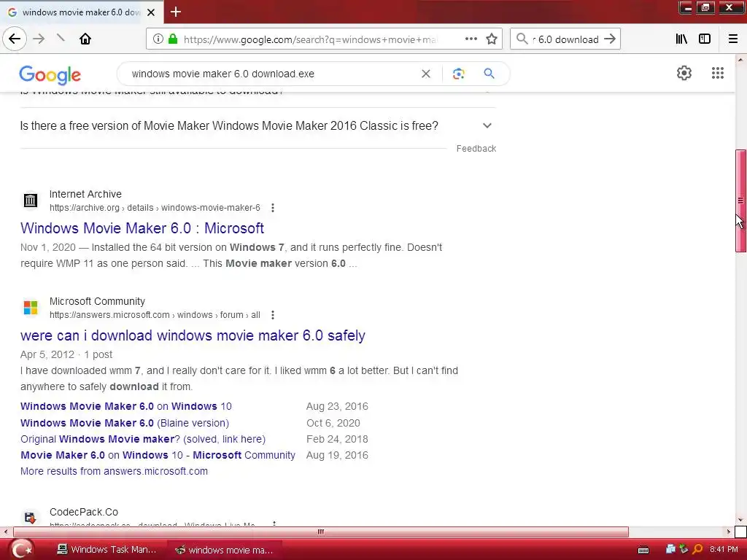The height and width of the screenshot is (560, 747).
Task: Open site information icon in the address bar
Action: point(158,39)
